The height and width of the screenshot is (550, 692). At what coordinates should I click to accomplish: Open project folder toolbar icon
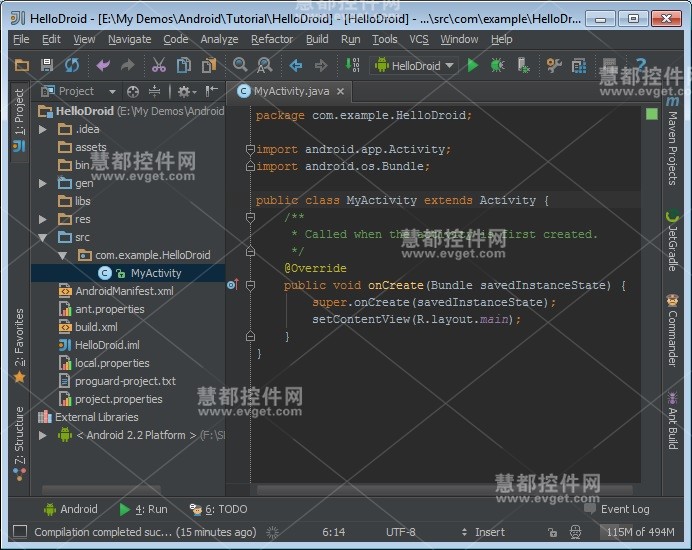[21, 66]
